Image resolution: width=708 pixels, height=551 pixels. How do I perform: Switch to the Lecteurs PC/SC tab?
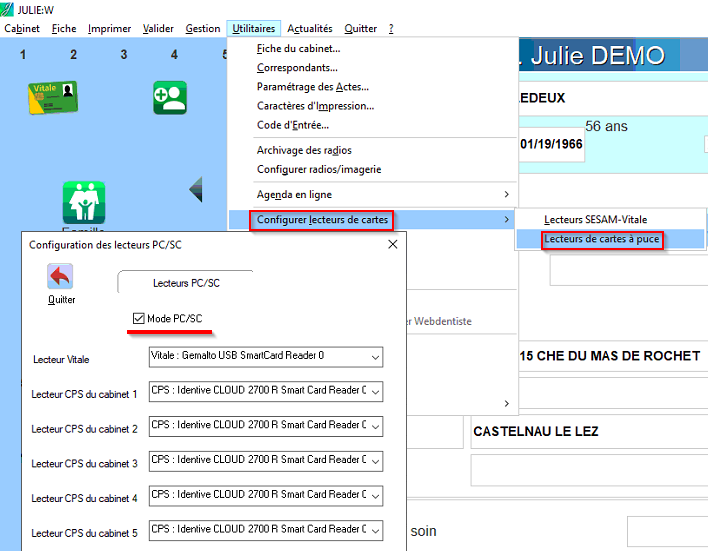pyautogui.click(x=186, y=283)
